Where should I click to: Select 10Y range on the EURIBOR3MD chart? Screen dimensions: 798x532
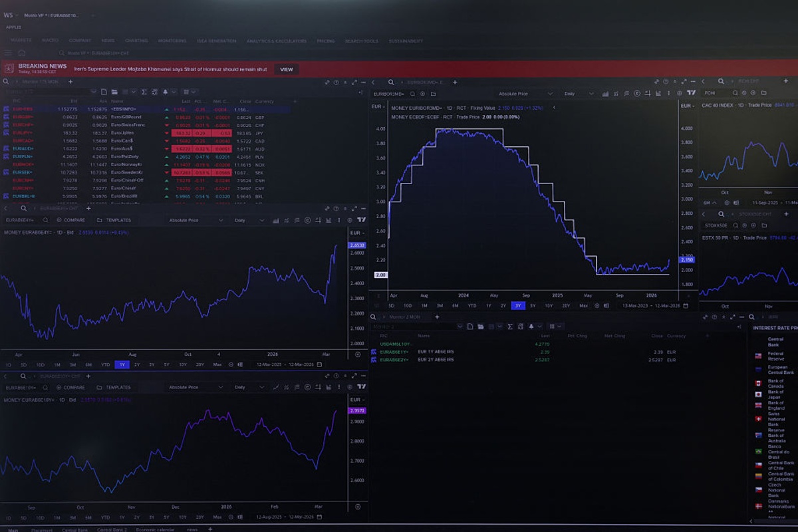(x=549, y=305)
